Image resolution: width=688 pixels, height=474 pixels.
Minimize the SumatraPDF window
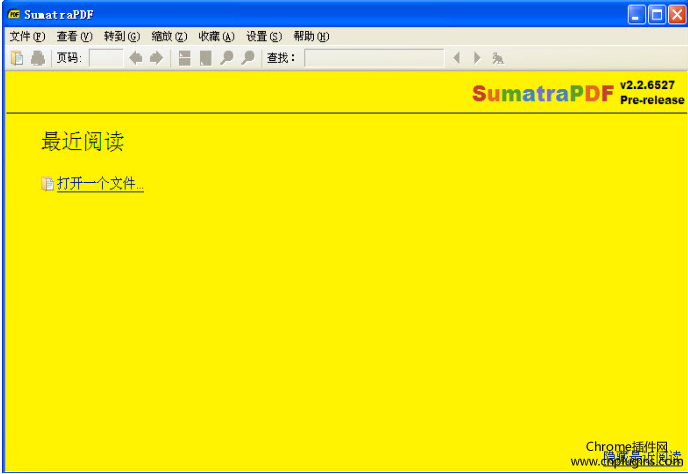[636, 15]
